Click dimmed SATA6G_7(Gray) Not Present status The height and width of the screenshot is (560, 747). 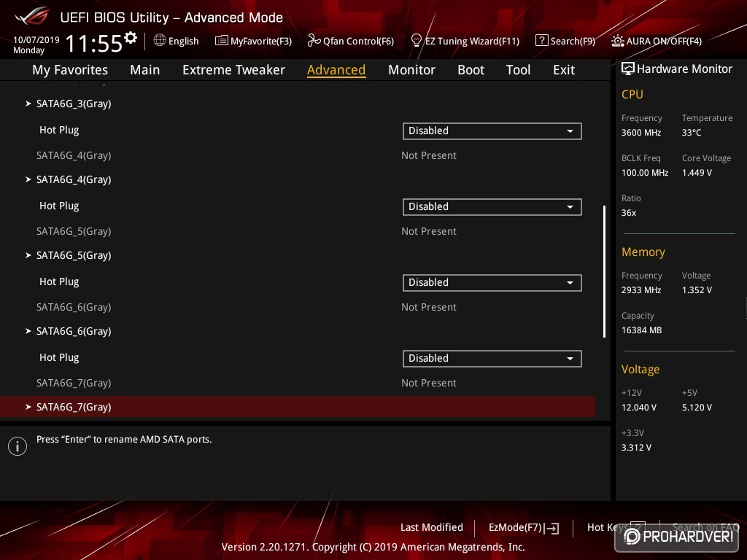tap(429, 383)
